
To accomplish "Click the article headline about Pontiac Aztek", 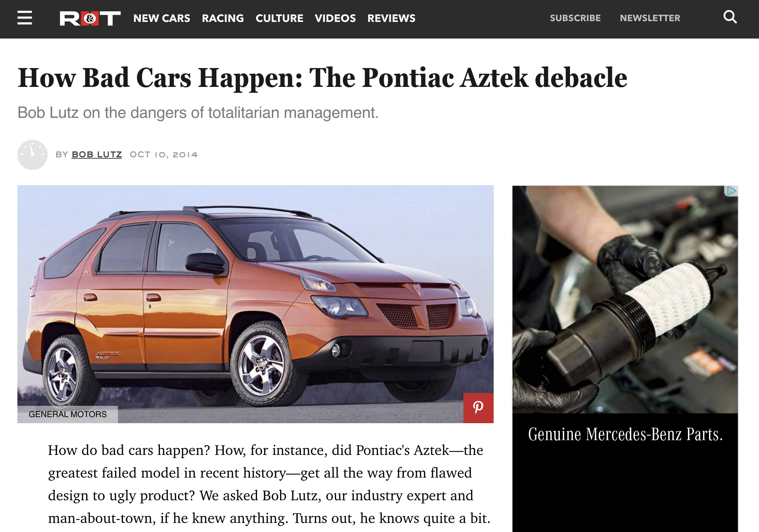I will click(322, 78).
